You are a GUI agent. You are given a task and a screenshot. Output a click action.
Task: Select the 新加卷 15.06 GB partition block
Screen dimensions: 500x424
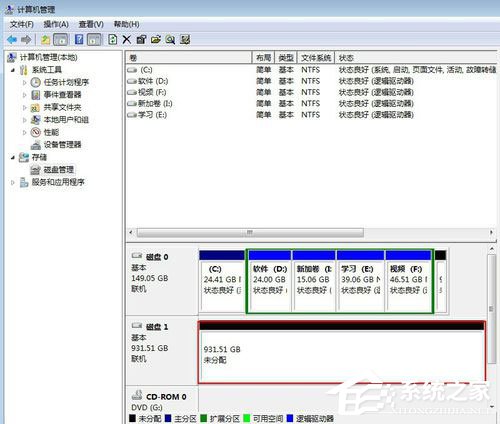[x=314, y=282]
